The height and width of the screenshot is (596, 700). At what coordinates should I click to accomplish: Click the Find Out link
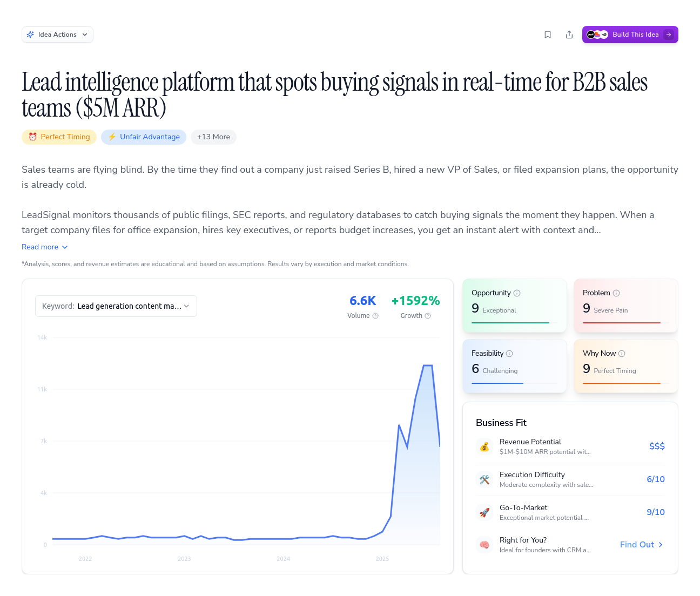[641, 545]
